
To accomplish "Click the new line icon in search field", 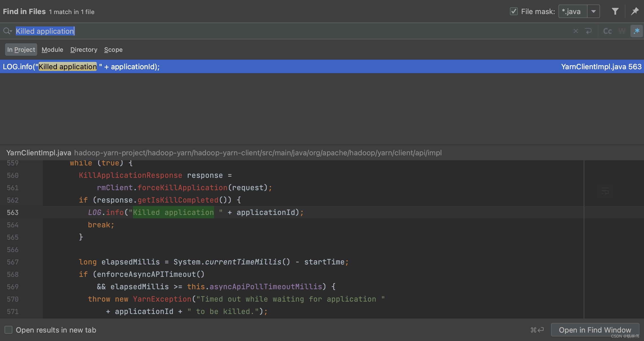I will 588,31.
